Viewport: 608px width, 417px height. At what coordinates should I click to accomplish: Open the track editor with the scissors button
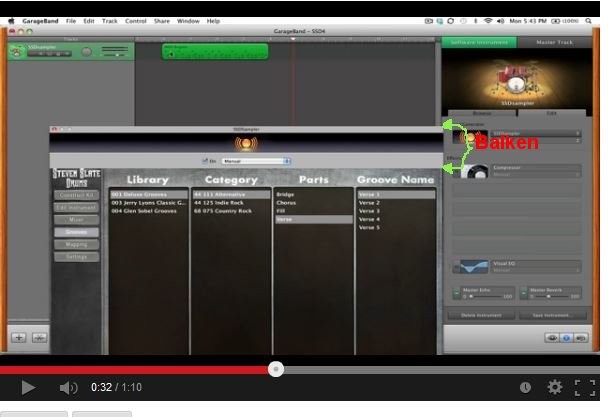[x=40, y=337]
